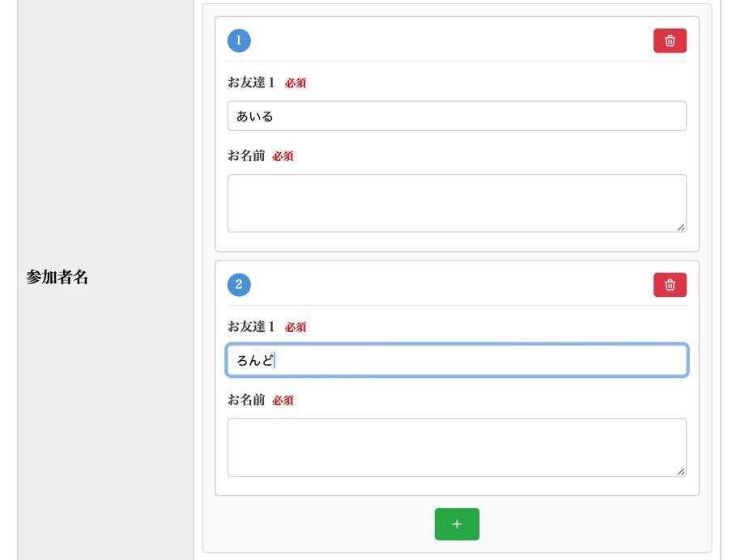This screenshot has width=753, height=560.
Task: Add a participant with the green plus button
Action: click(x=457, y=524)
